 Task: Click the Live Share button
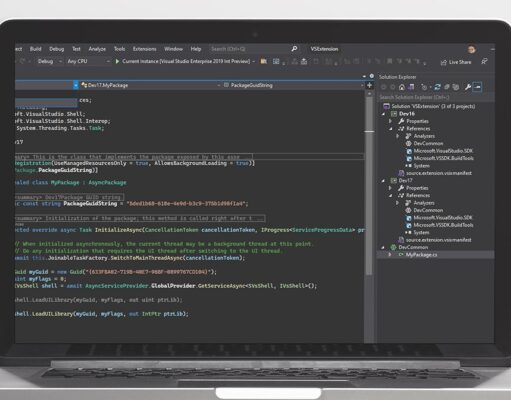[x=456, y=62]
